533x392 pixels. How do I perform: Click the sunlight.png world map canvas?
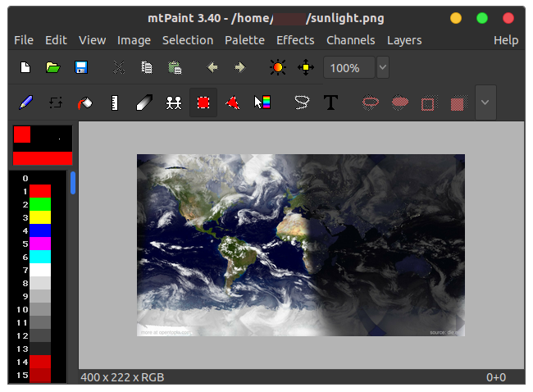pyautogui.click(x=301, y=245)
